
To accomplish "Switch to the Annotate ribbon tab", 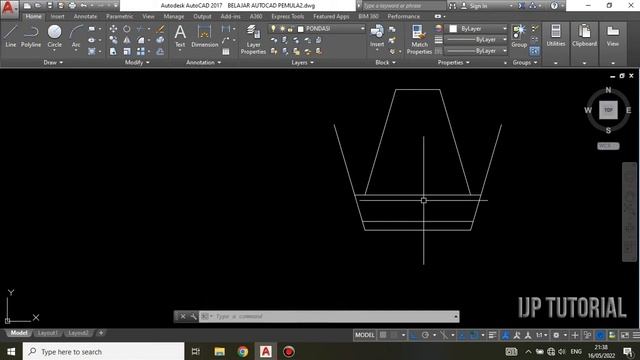I will click(85, 16).
